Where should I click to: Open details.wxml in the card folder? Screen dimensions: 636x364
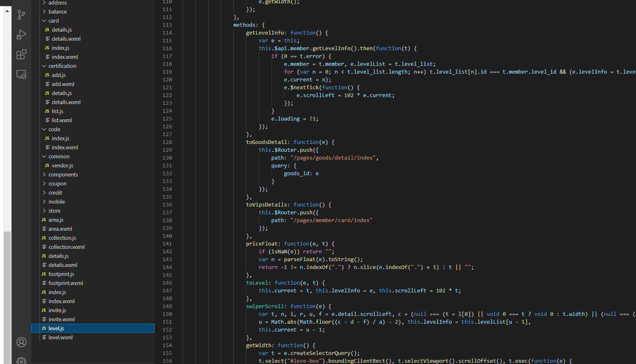(x=93, y=39)
